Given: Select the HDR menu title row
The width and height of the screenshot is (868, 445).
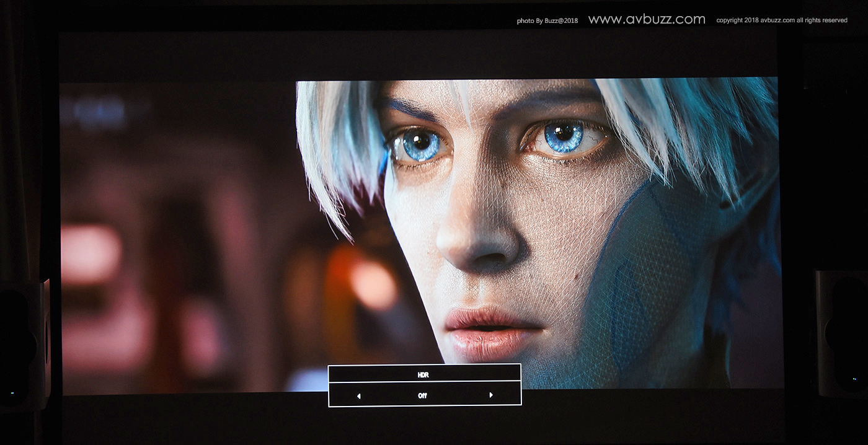Looking at the screenshot, I should [424, 374].
